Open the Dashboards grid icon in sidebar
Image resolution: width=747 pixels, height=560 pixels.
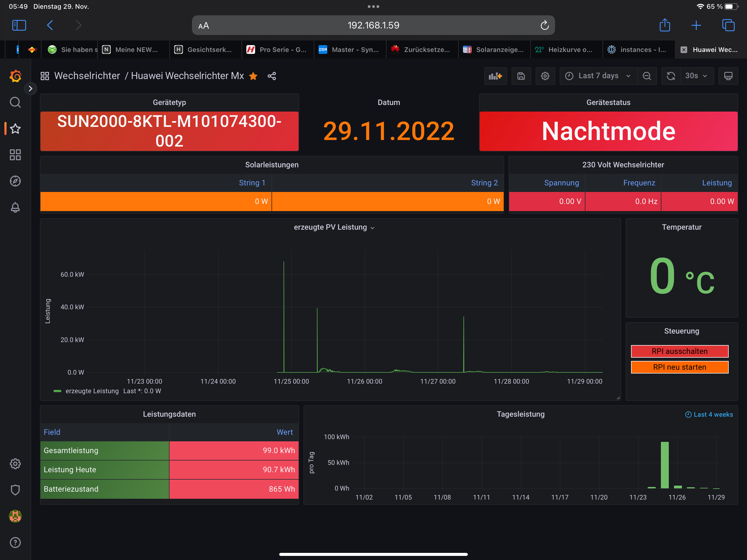click(15, 155)
